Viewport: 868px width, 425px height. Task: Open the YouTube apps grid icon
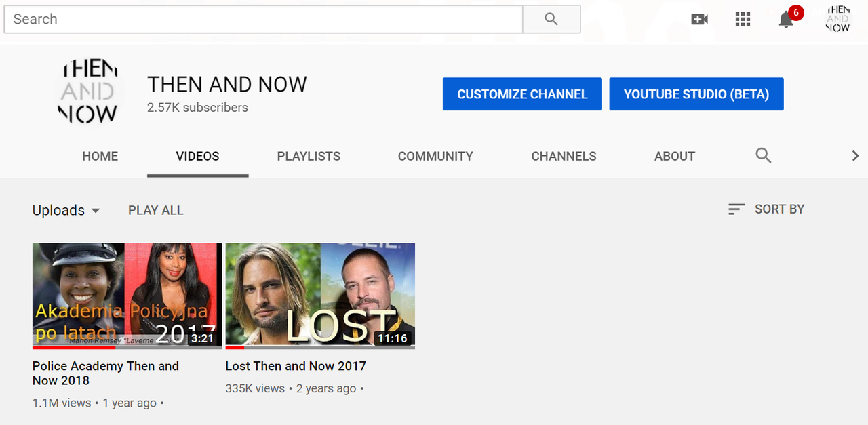click(743, 19)
